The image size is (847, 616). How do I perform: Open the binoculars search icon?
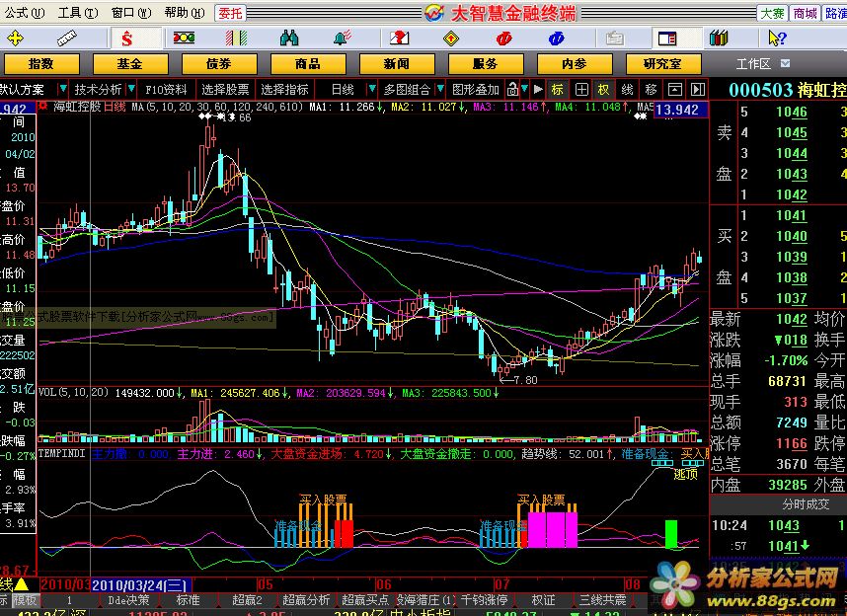click(x=289, y=38)
